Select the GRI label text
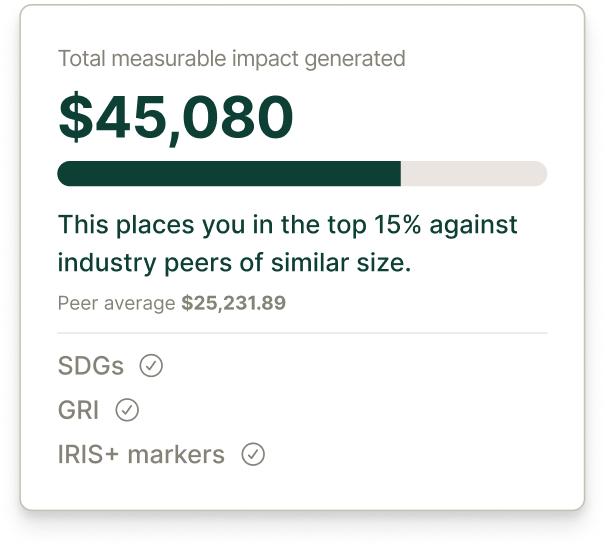Screen dimensions: 605x546 pos(79,410)
